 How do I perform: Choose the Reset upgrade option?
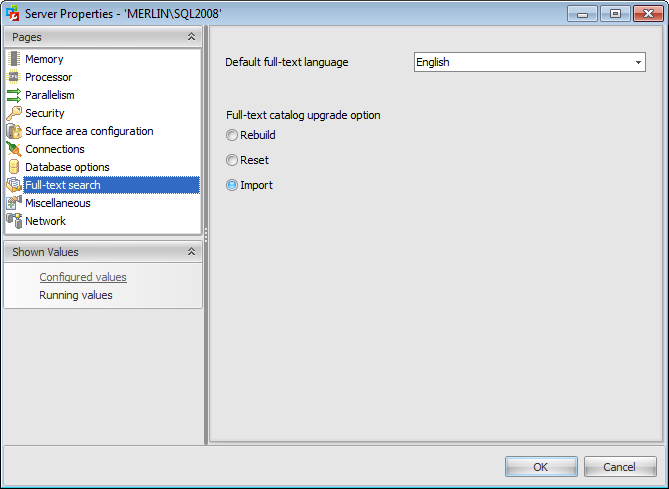point(232,160)
